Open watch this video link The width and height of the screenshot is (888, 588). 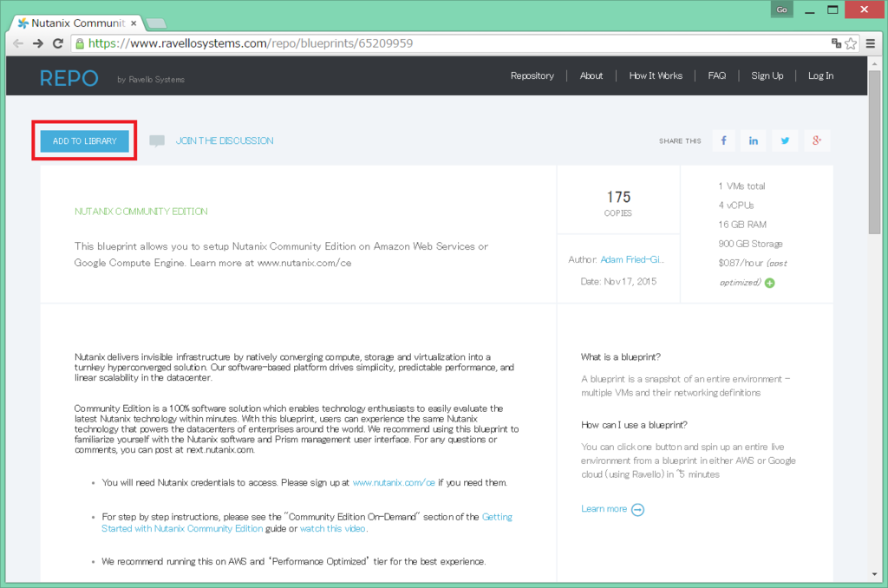click(x=332, y=528)
